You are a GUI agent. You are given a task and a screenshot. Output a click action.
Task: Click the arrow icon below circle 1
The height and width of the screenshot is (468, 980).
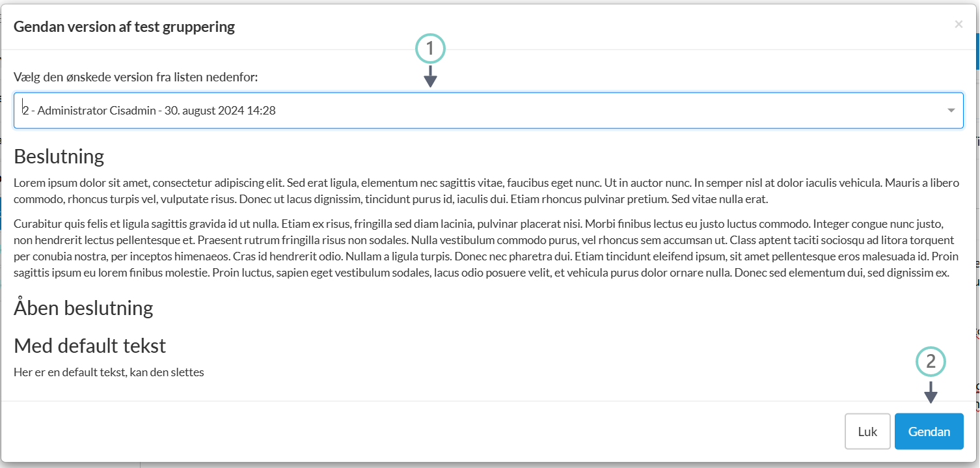coord(431,79)
